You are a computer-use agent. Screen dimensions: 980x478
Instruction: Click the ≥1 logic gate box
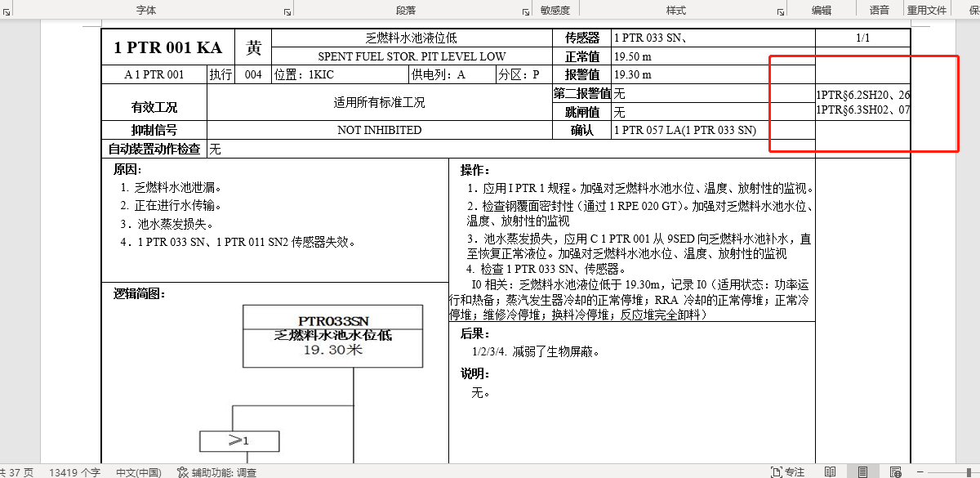click(239, 441)
